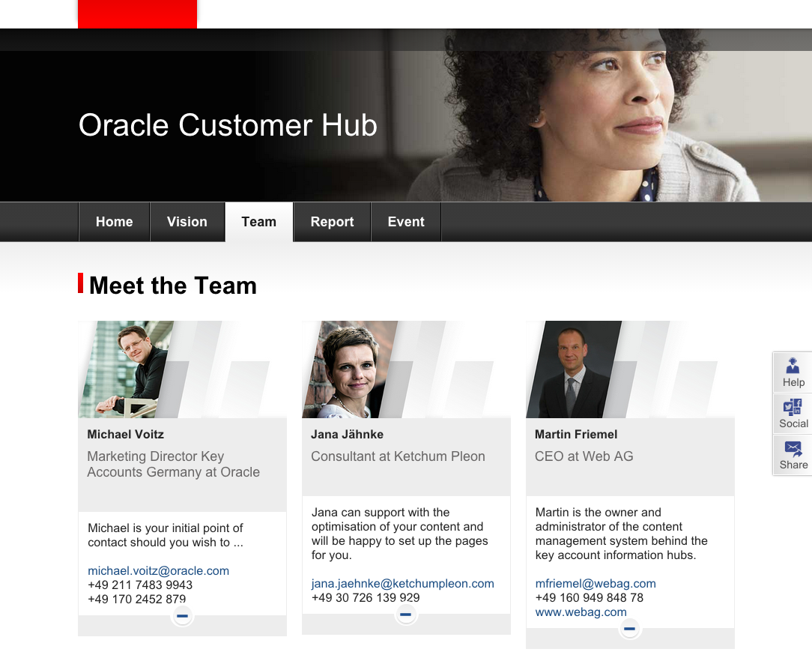
Task: Click 'Jana can support with the' description
Action: point(399,534)
